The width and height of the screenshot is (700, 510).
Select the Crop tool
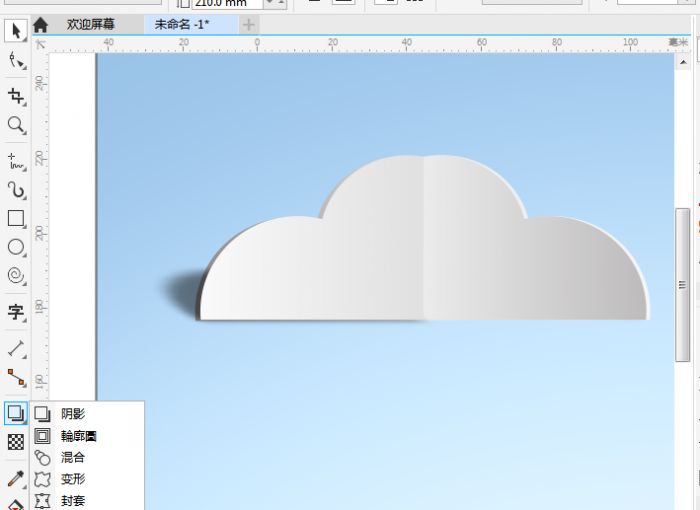point(15,96)
